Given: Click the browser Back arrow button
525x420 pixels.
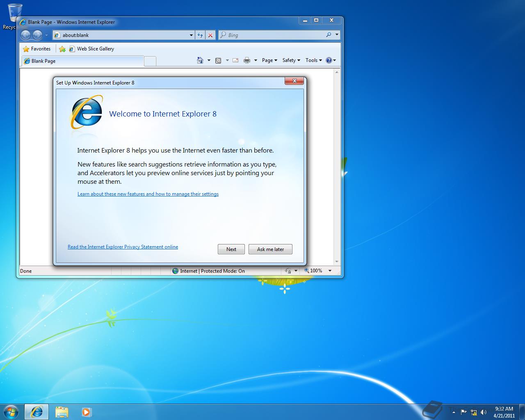Looking at the screenshot, I should click(25, 35).
